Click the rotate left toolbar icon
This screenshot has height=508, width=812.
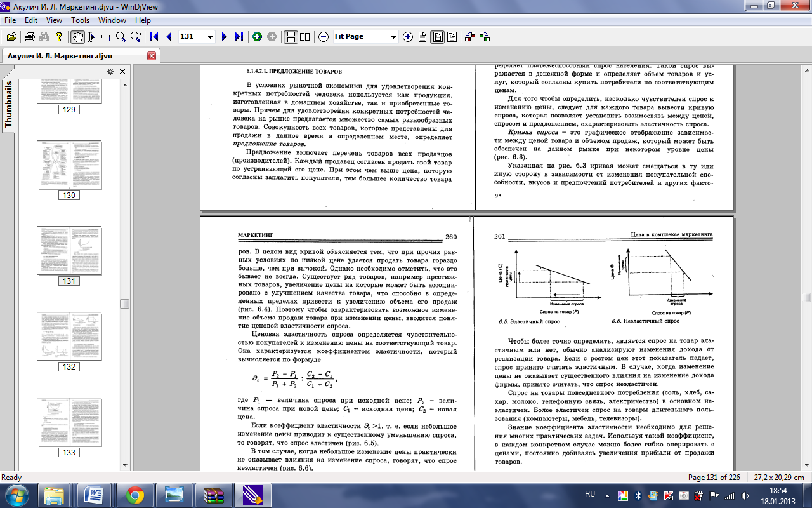click(x=471, y=37)
